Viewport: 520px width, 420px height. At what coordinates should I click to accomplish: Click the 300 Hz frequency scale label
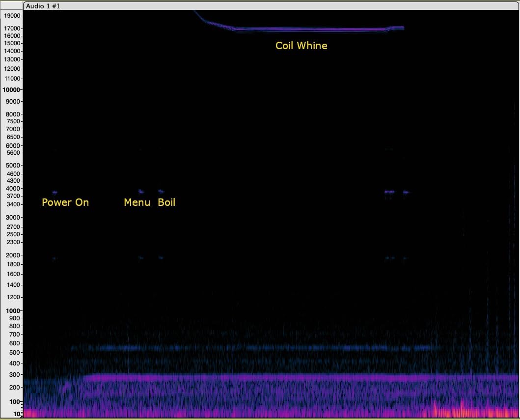coord(15,374)
